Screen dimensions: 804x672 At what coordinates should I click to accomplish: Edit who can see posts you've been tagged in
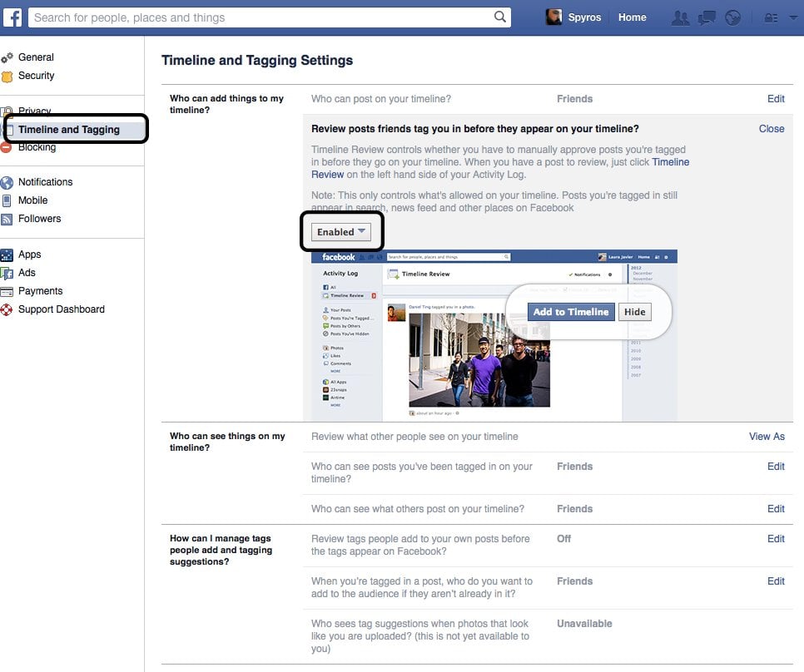pyautogui.click(x=776, y=467)
